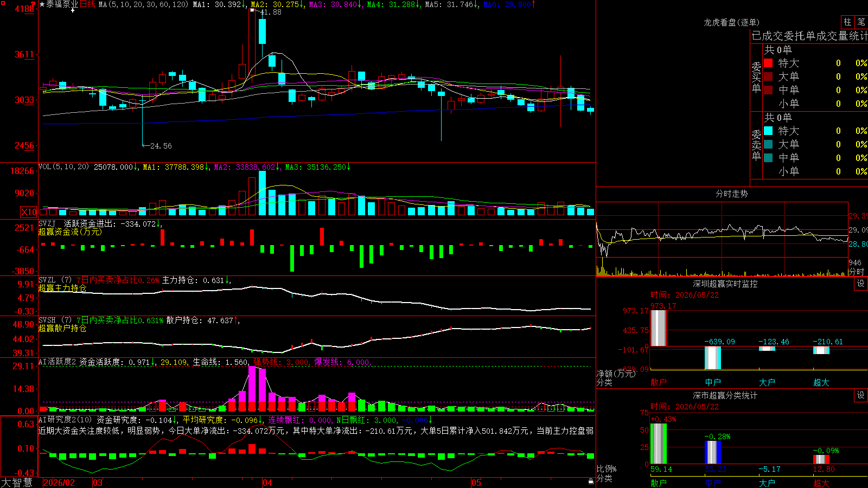Screen dimensions: 868x488
Task: Click the teal 中单 swatch under 委卖单
Action: click(768, 158)
